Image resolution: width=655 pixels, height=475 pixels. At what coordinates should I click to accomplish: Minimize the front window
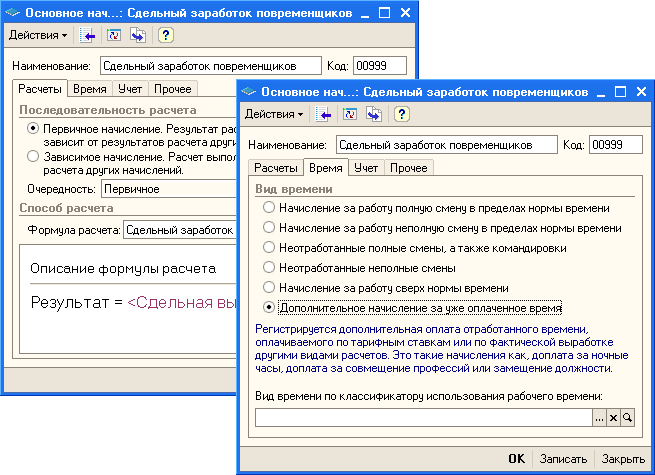(x=601, y=92)
